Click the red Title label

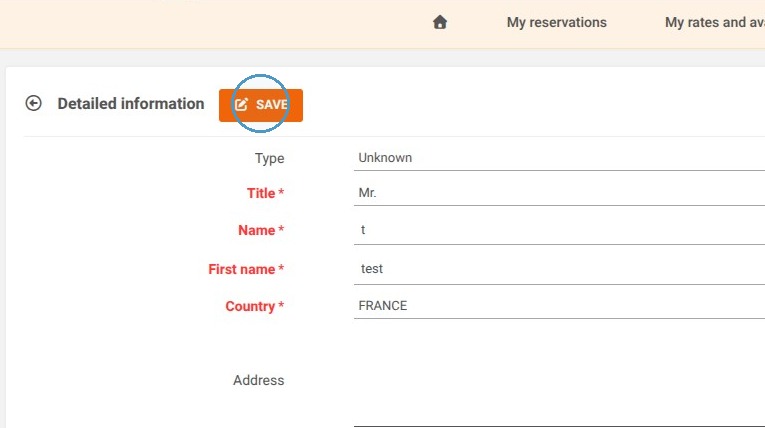click(x=265, y=193)
